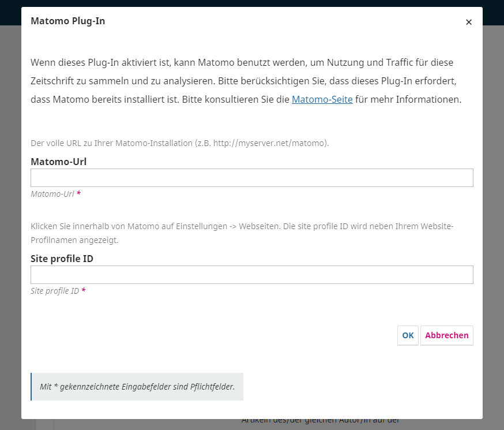Click the Matomo-Installation URL hint text

tap(179, 143)
